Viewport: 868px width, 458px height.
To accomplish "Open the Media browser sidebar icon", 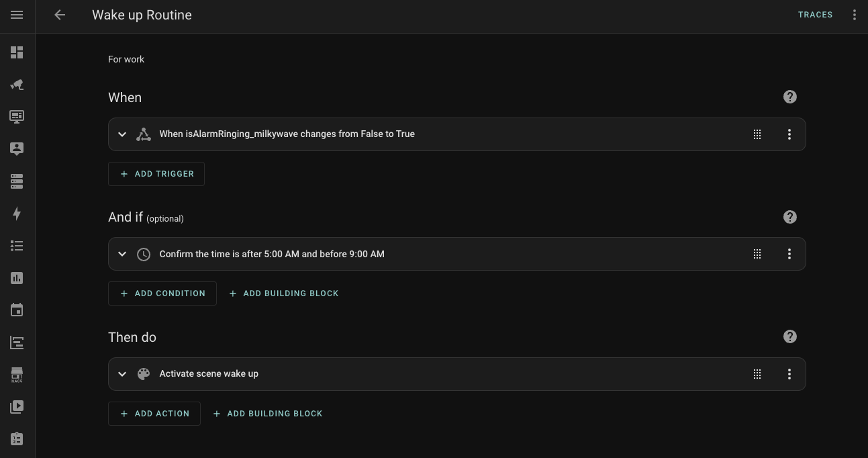I will (x=17, y=406).
